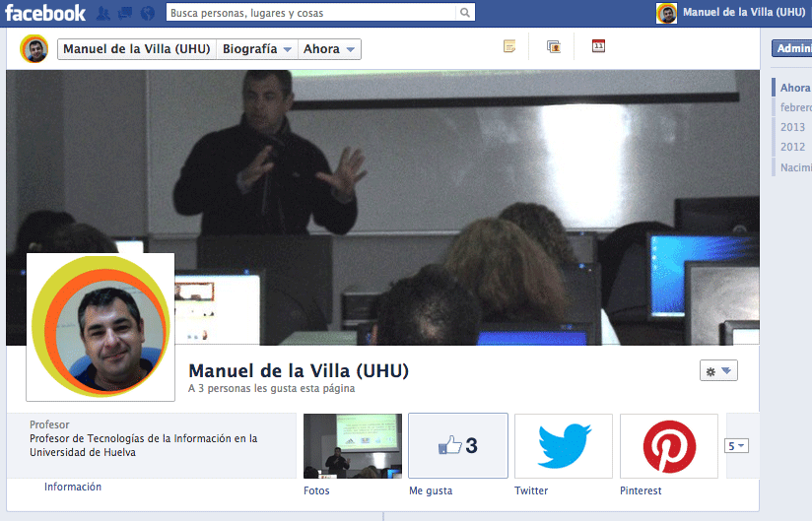812x521 pixels.
Task: Open the large profile picture
Action: (101, 327)
